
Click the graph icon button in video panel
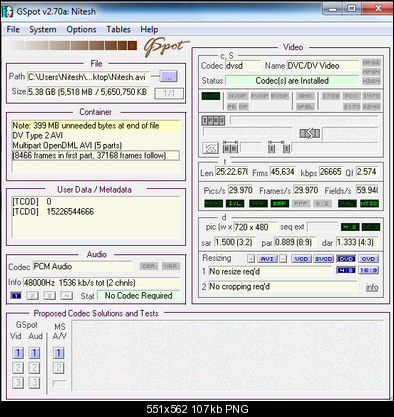point(210,148)
